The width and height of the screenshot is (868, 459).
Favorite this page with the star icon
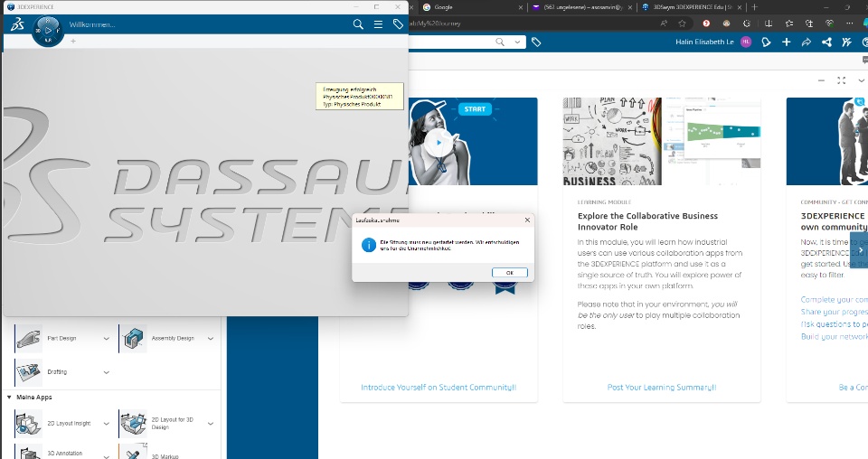point(682,23)
